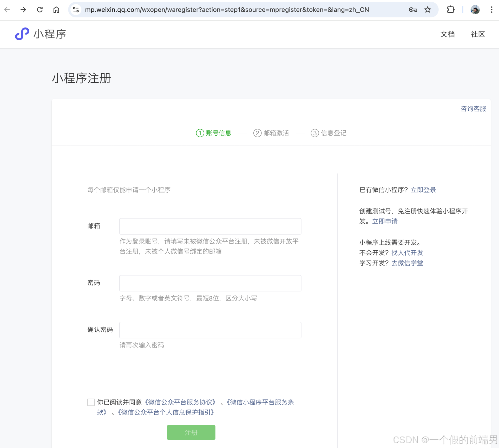Click 去微信学堂 link
Image resolution: width=499 pixels, height=448 pixels.
[407, 263]
